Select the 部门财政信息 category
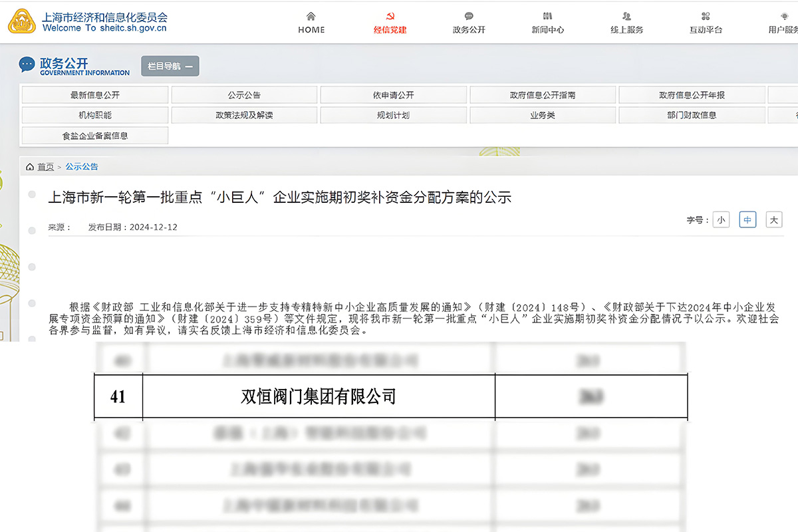798x532 pixels. [x=692, y=115]
